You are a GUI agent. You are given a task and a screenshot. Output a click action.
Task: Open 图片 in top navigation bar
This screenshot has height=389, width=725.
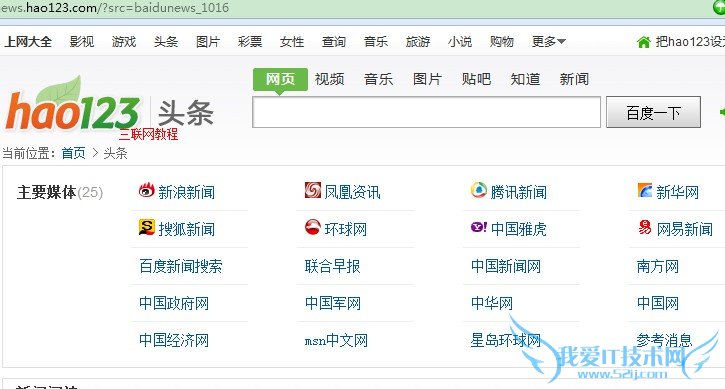(208, 42)
